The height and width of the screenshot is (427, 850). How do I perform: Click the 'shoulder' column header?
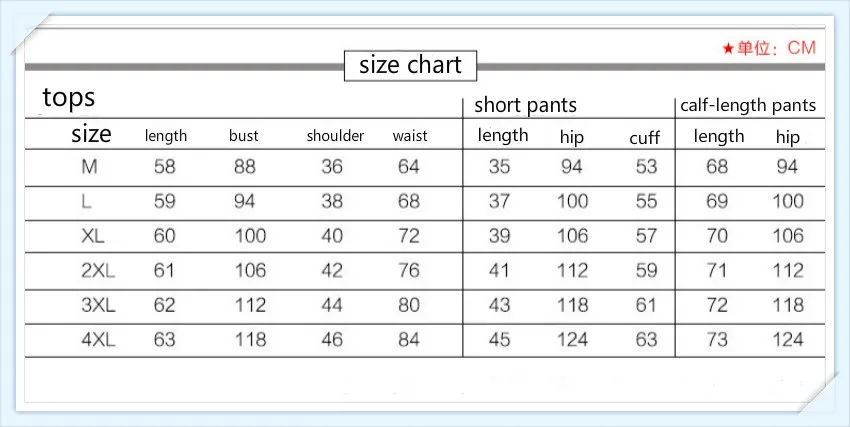[335, 135]
